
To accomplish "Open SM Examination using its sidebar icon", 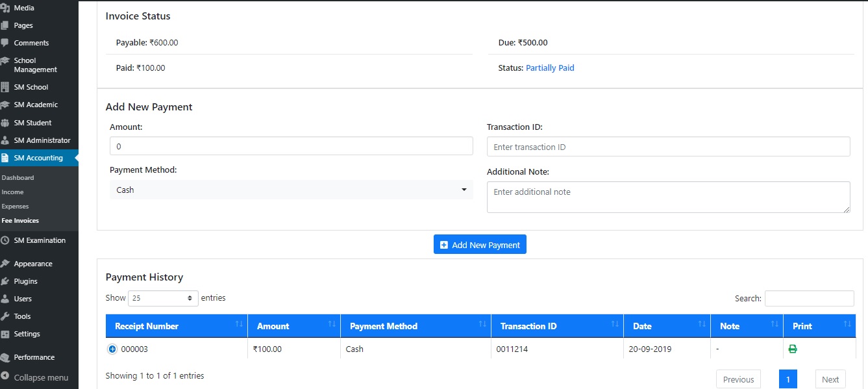I will [x=8, y=240].
